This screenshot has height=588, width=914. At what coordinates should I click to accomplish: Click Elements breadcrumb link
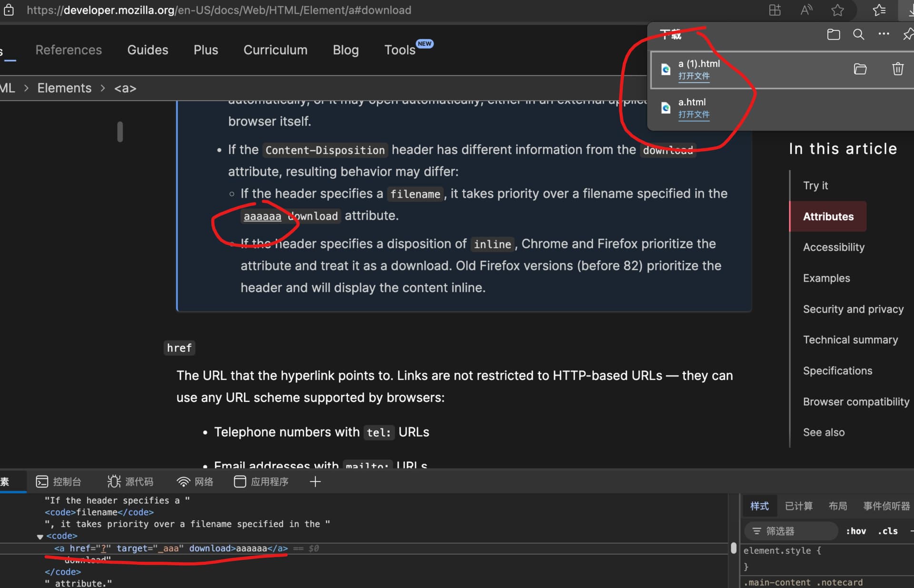tap(64, 88)
